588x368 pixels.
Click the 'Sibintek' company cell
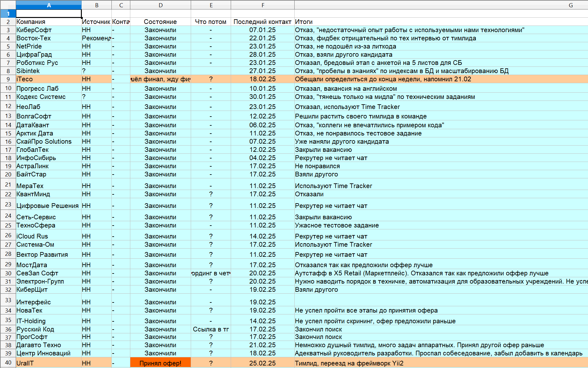point(48,71)
